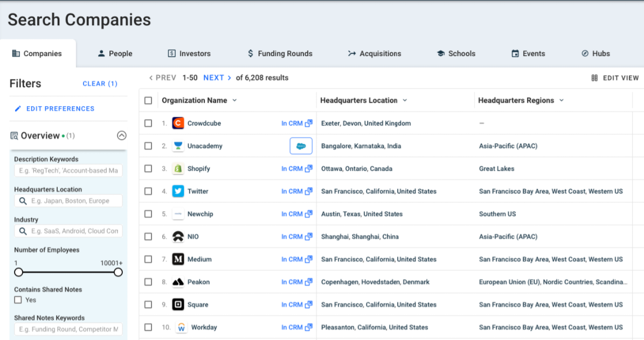The image size is (644, 340).
Task: Open the Workday company logo
Action: click(x=181, y=327)
